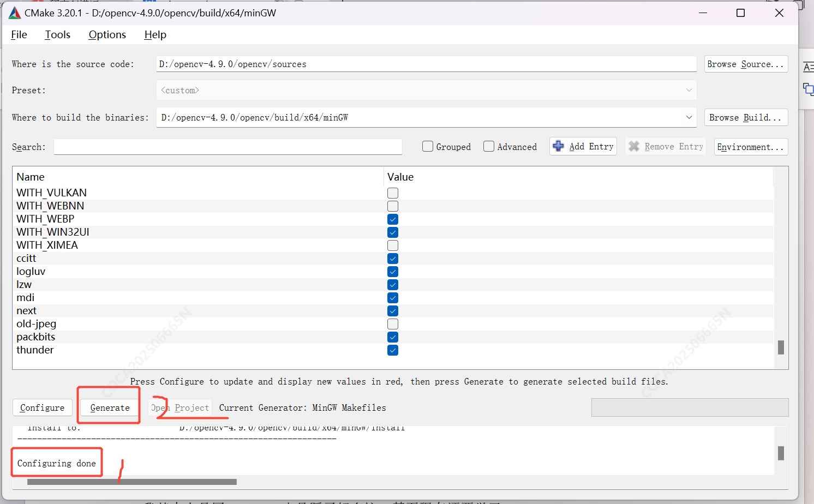Uncheck the lzw checkbox
This screenshot has width=814, height=504.
click(393, 285)
